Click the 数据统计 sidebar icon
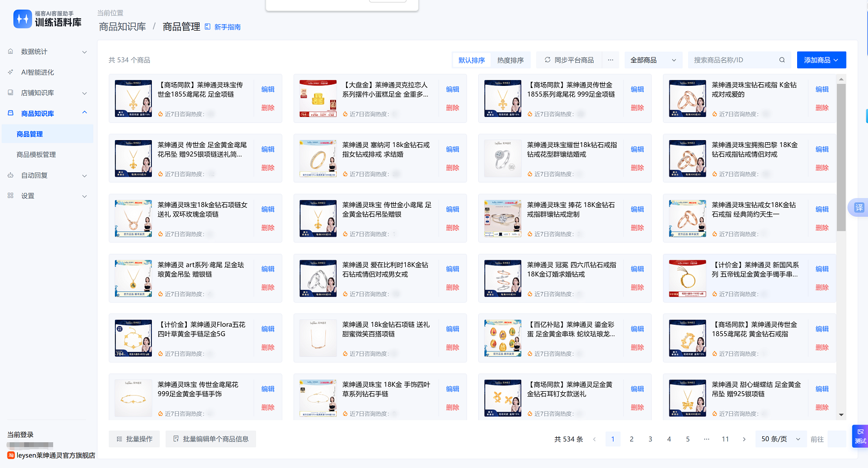The image size is (868, 468). tap(11, 52)
